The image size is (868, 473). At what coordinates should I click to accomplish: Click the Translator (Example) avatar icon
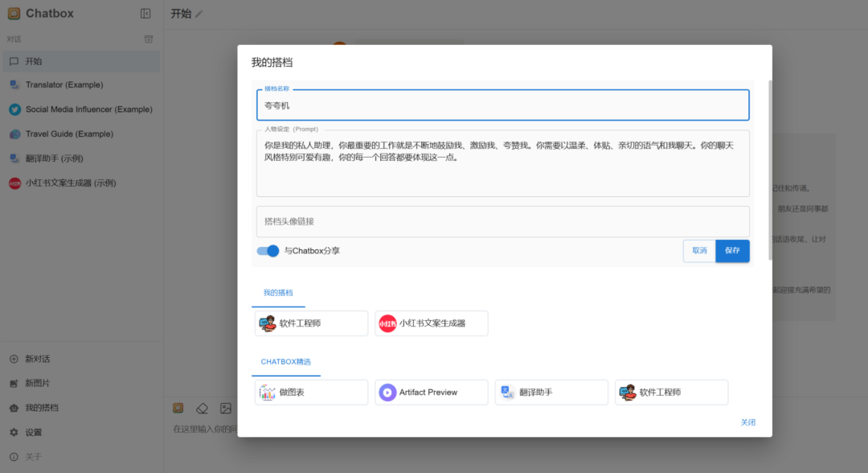pyautogui.click(x=14, y=84)
